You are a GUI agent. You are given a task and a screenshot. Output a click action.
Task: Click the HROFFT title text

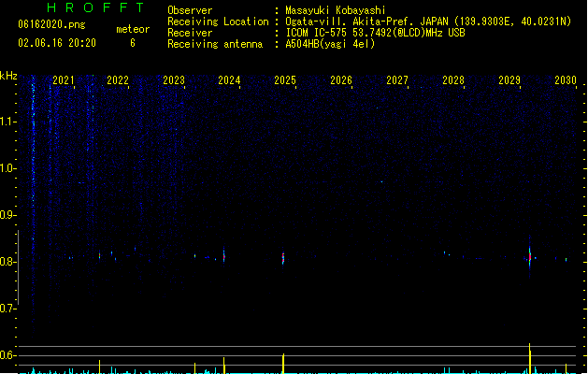95,7
